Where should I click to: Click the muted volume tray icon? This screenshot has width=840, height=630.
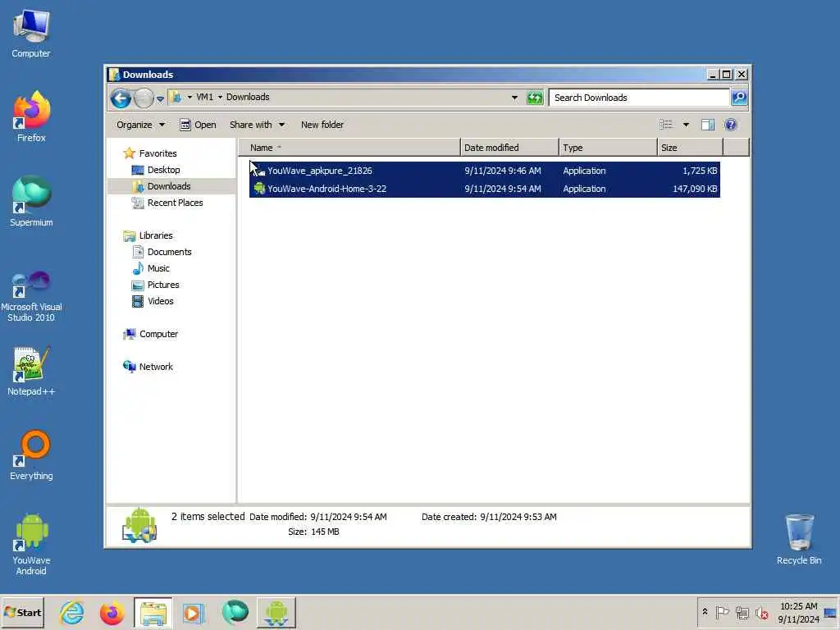pyautogui.click(x=762, y=612)
